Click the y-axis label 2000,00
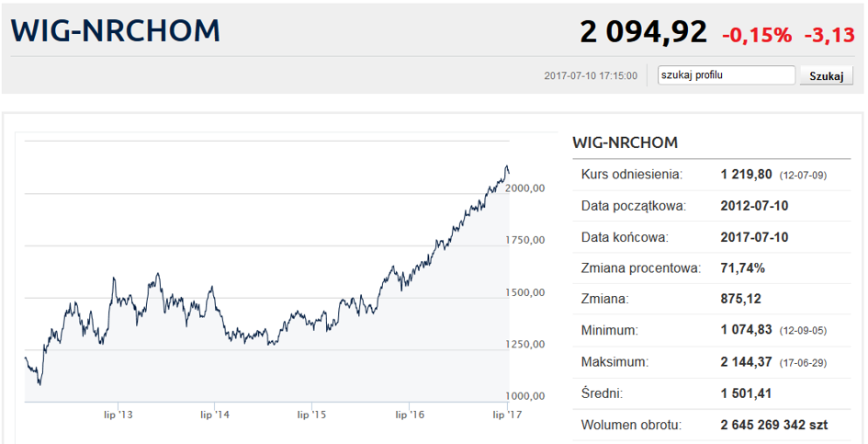This screenshot has height=444, width=868. pos(525,188)
